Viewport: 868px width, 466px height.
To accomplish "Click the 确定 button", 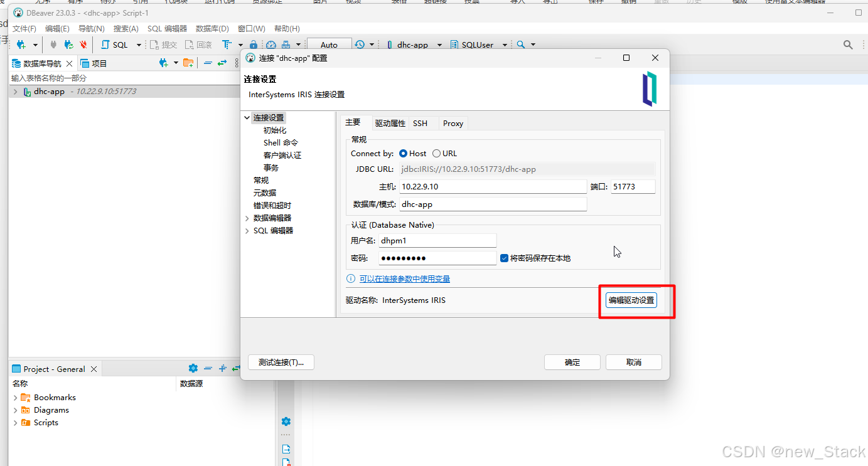I will click(x=572, y=363).
